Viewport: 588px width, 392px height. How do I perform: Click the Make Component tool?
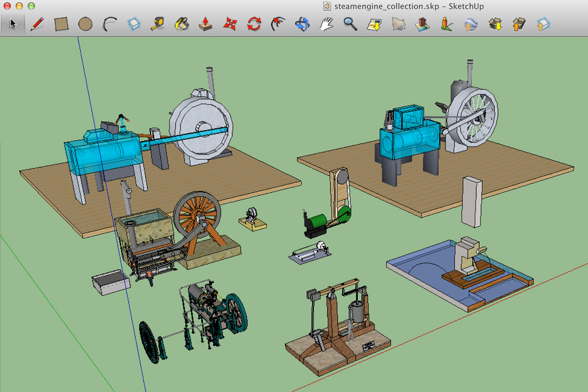[x=133, y=24]
